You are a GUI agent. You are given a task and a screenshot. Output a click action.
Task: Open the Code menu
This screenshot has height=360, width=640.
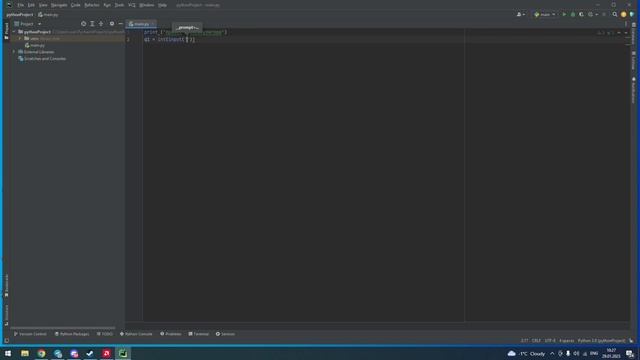76,5
